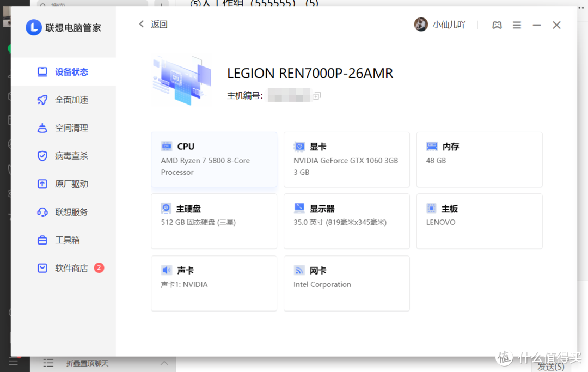Open the 主板 info card
This screenshot has width=588, height=372.
[479, 221]
